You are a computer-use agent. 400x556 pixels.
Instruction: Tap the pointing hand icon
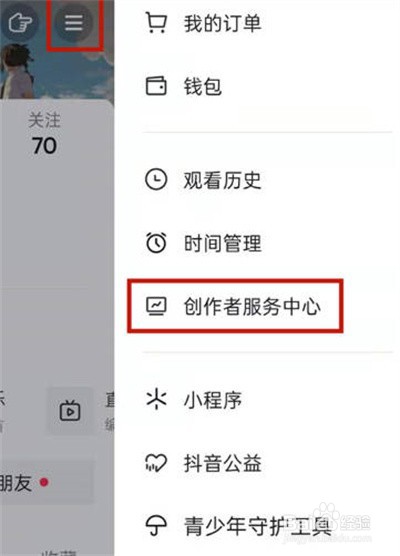click(20, 23)
